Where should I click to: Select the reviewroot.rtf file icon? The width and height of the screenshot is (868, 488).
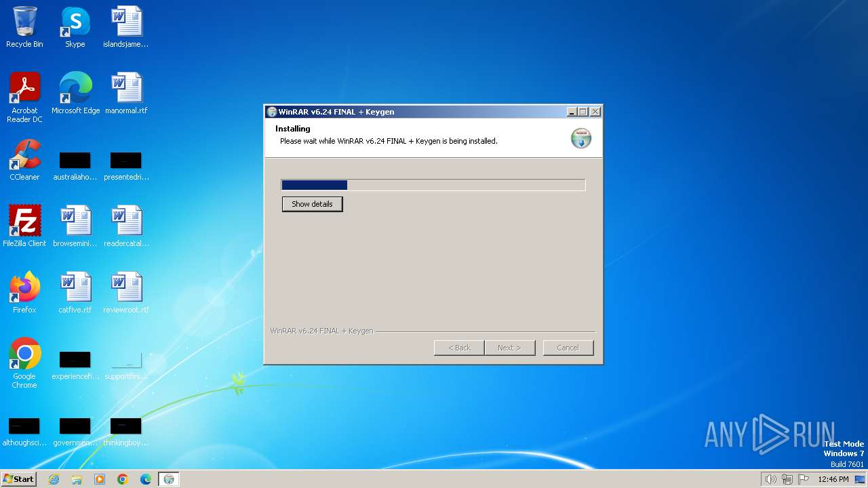pos(126,293)
